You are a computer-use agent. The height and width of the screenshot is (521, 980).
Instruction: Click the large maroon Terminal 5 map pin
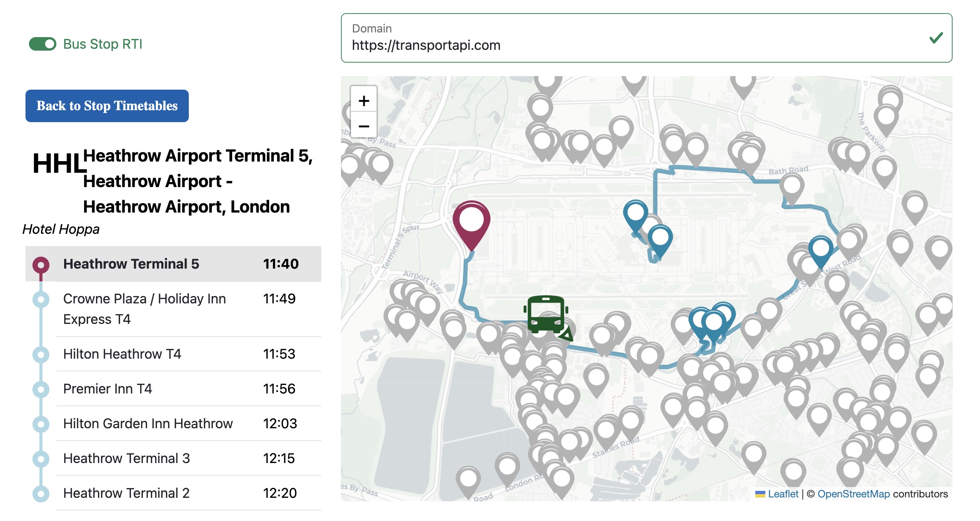(x=471, y=221)
